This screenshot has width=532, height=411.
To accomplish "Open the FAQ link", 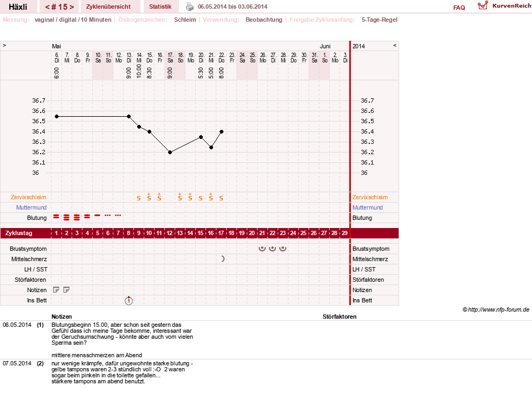I will point(459,8).
